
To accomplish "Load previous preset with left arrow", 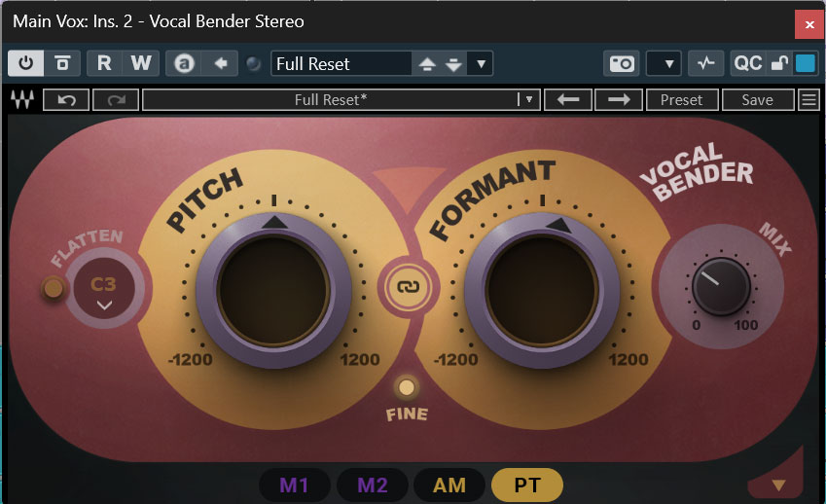I will [566, 99].
